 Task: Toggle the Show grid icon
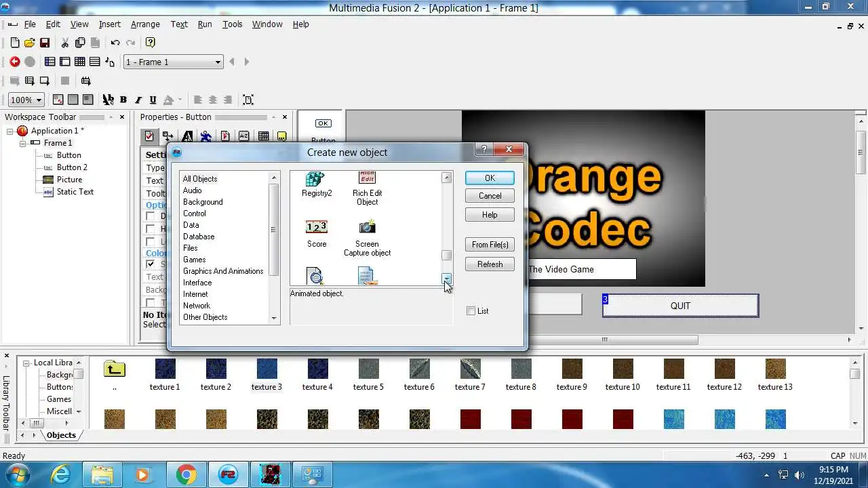(73, 100)
